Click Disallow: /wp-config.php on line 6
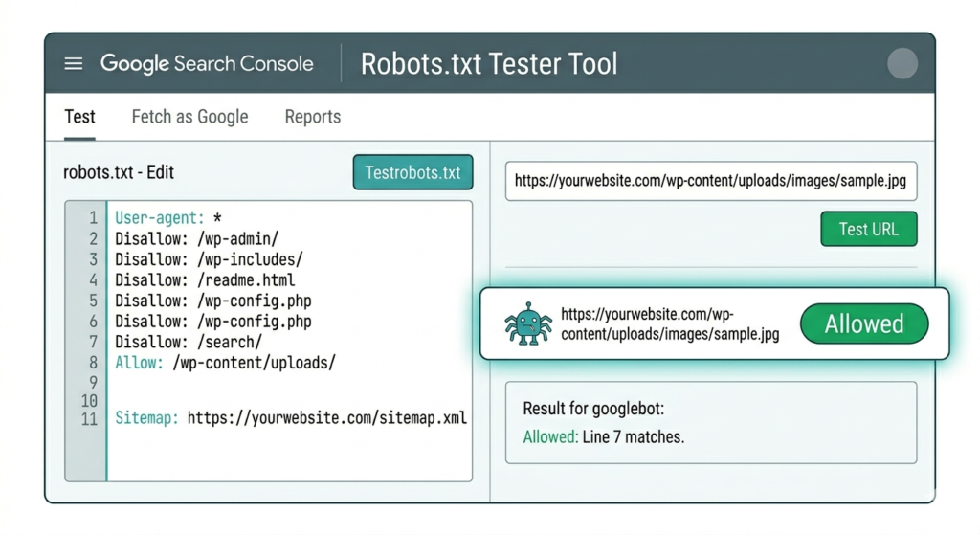 pyautogui.click(x=213, y=322)
